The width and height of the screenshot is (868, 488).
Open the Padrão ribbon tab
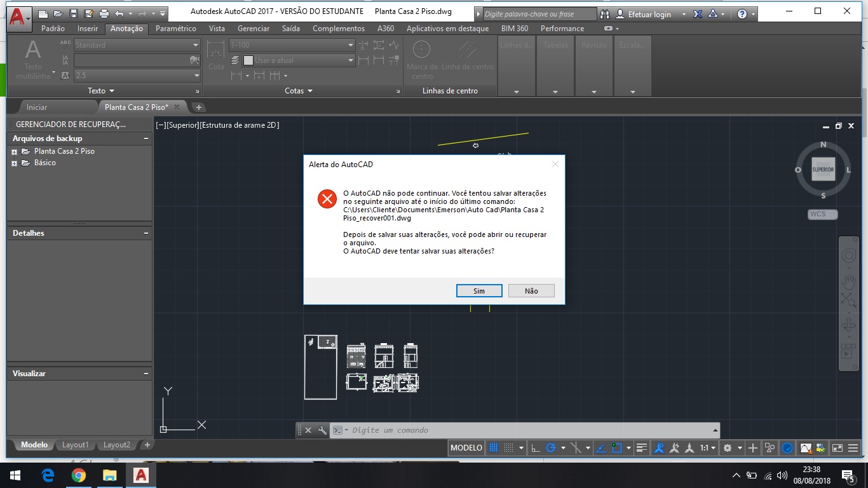point(53,29)
